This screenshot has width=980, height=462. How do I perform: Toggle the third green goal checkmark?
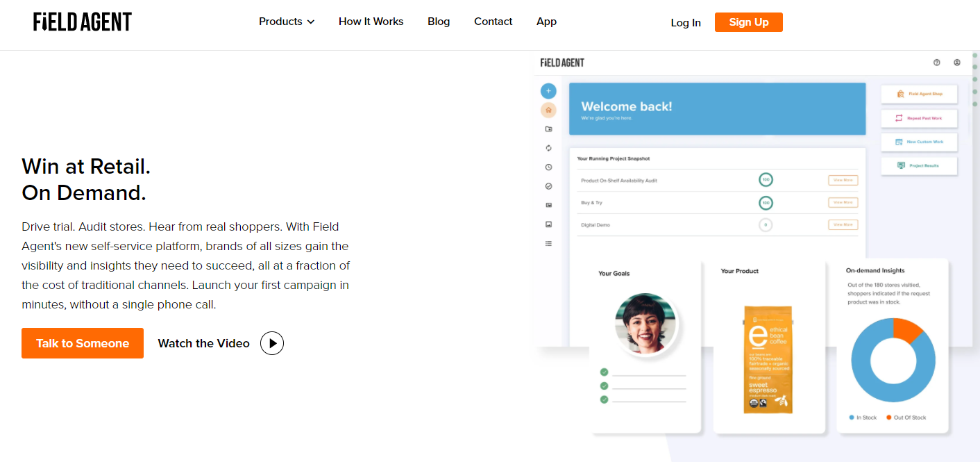coord(604,399)
